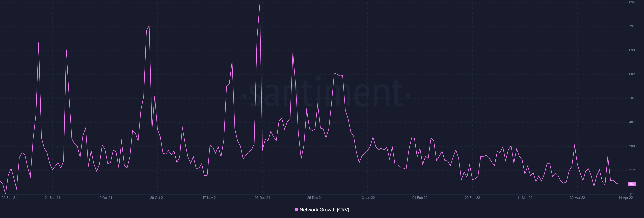Click the 25 Dec 21 date label

coord(315,198)
